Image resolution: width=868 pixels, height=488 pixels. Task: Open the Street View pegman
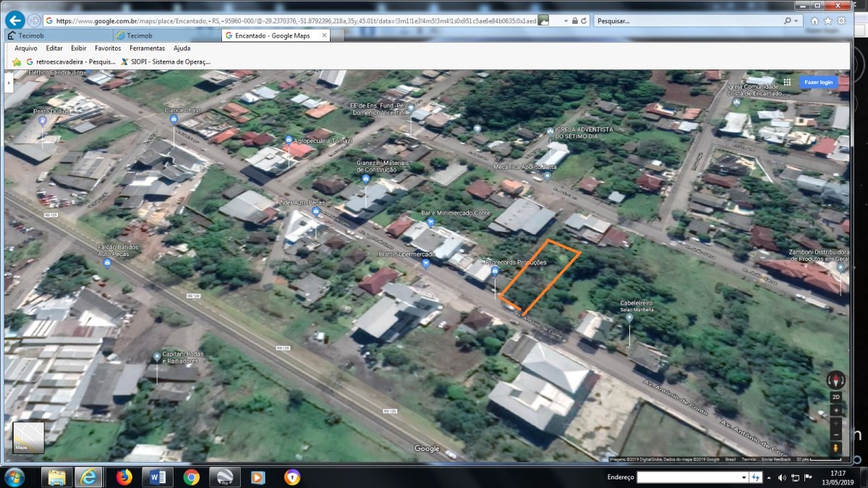(836, 448)
